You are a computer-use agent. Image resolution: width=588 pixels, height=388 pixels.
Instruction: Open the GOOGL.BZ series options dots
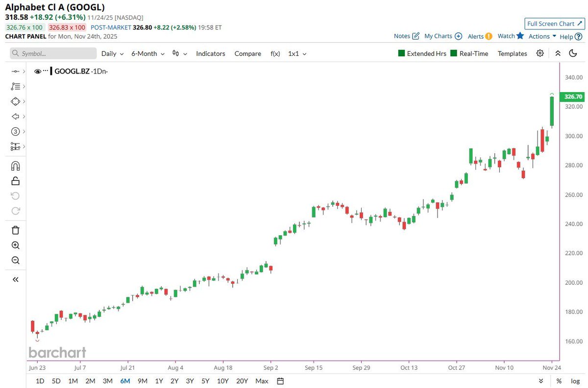point(46,72)
